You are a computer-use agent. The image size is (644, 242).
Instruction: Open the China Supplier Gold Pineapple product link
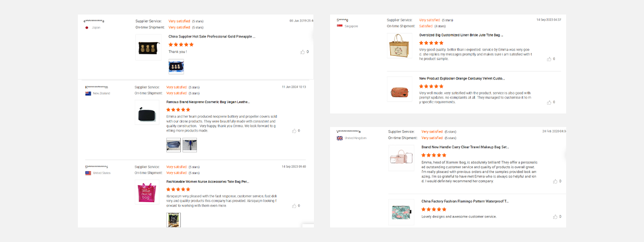pyautogui.click(x=211, y=37)
